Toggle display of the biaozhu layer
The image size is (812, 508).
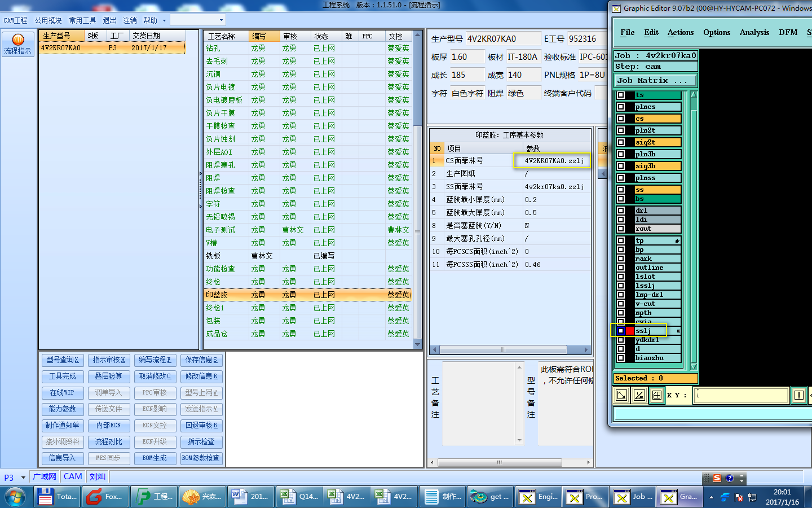coord(621,358)
